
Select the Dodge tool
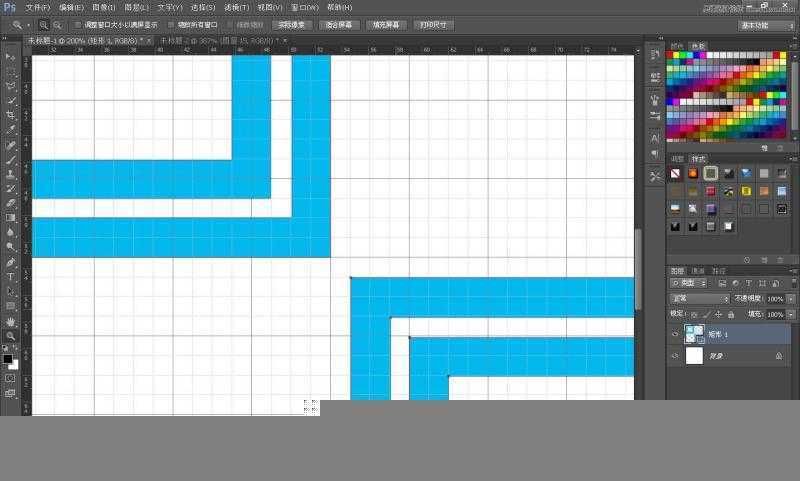click(x=10, y=247)
